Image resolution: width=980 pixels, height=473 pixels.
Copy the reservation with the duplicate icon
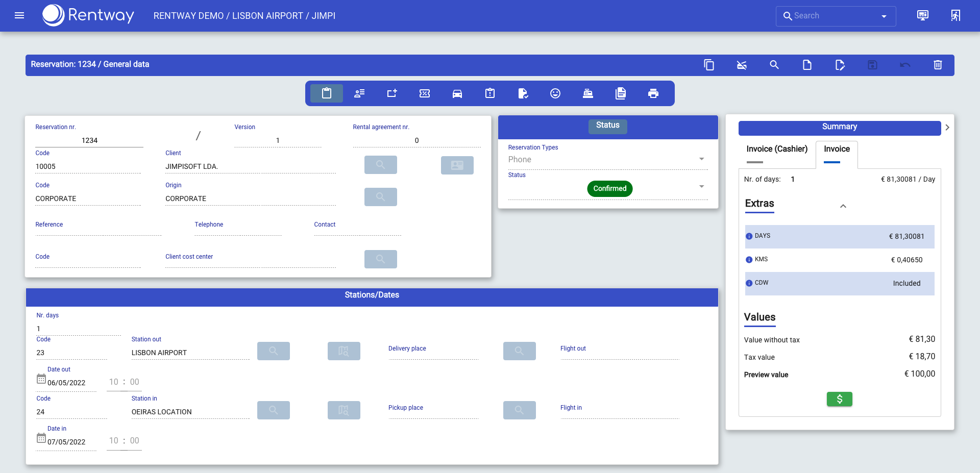click(709, 65)
